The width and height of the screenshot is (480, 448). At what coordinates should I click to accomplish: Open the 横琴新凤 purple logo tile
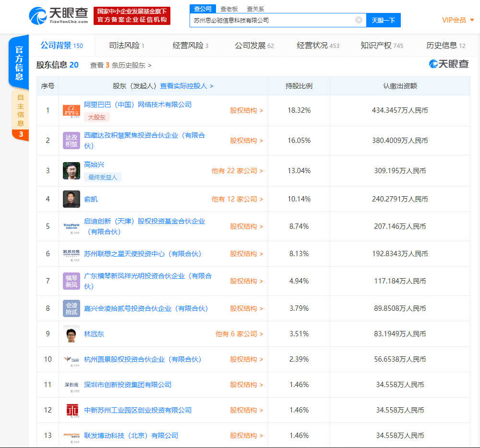click(72, 281)
